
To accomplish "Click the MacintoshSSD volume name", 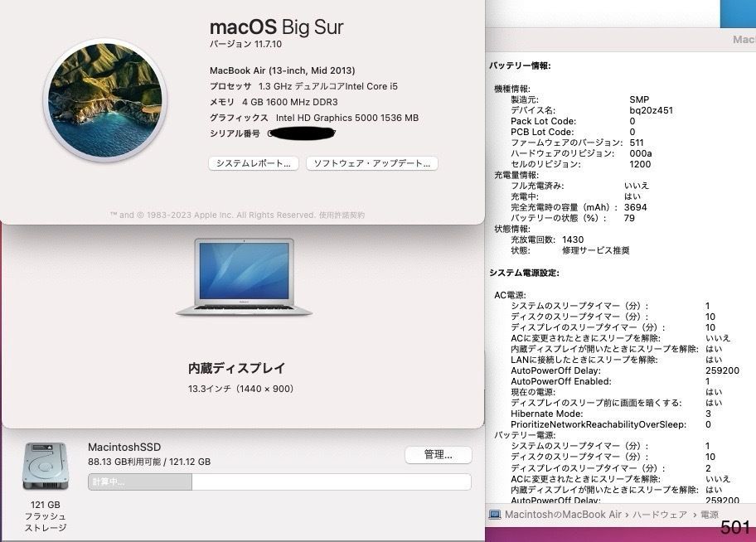I will (x=124, y=447).
